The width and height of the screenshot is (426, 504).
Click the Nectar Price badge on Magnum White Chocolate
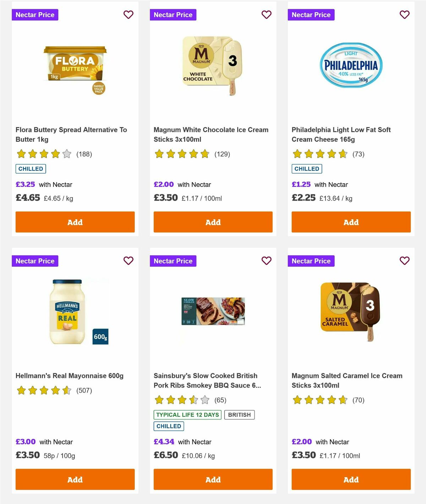click(x=173, y=15)
